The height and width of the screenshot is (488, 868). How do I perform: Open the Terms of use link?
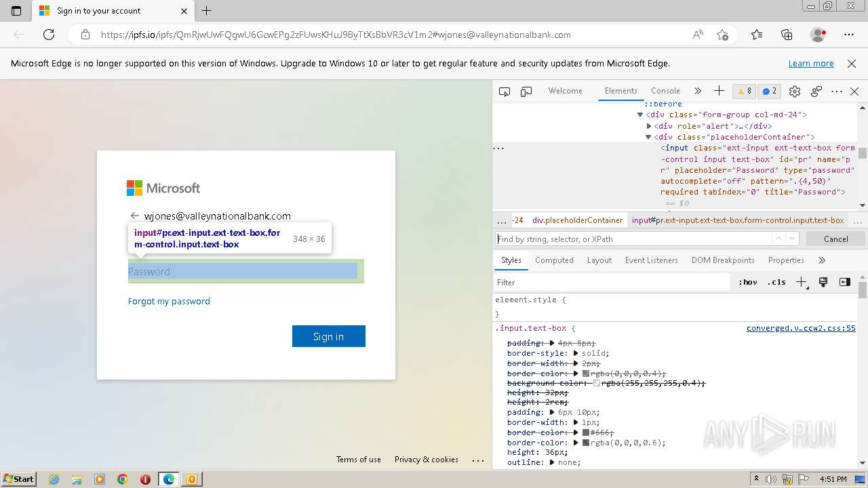(x=359, y=460)
